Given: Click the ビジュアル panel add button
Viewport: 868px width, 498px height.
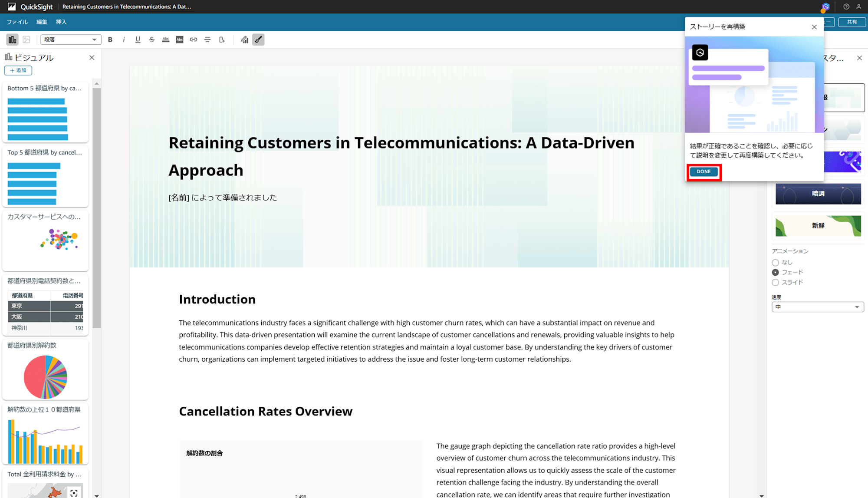Looking at the screenshot, I should click(17, 70).
